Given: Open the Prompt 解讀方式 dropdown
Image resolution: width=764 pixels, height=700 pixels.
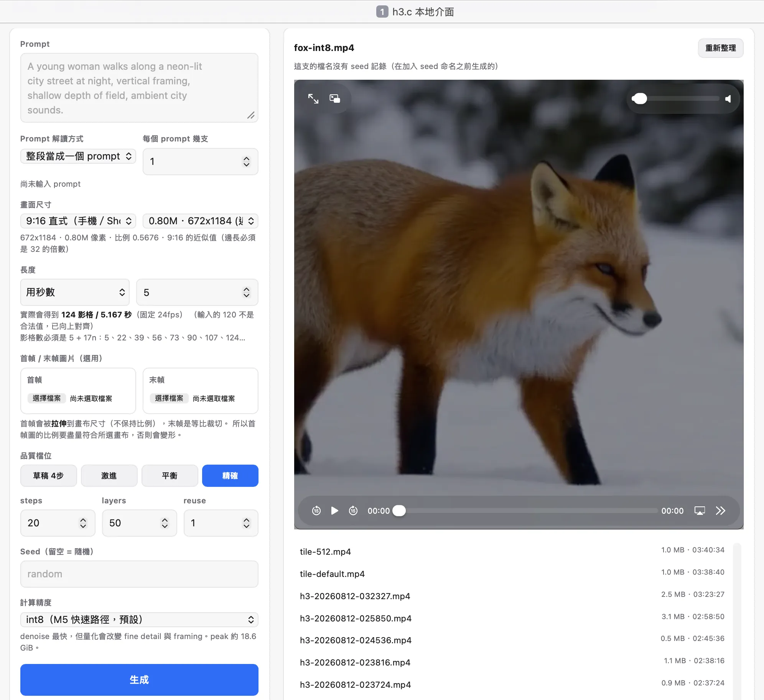Looking at the screenshot, I should 78,156.
